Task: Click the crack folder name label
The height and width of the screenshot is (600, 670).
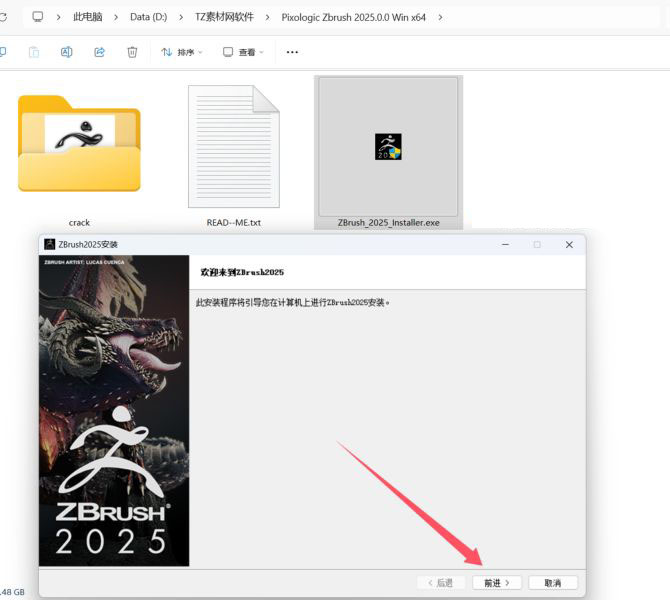Action: pyautogui.click(x=79, y=223)
